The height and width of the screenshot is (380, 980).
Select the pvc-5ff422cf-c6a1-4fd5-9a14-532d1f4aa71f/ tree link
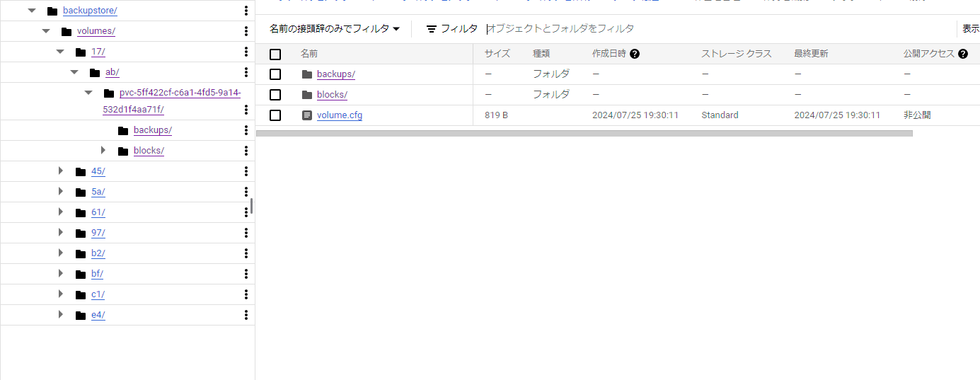pyautogui.click(x=172, y=101)
